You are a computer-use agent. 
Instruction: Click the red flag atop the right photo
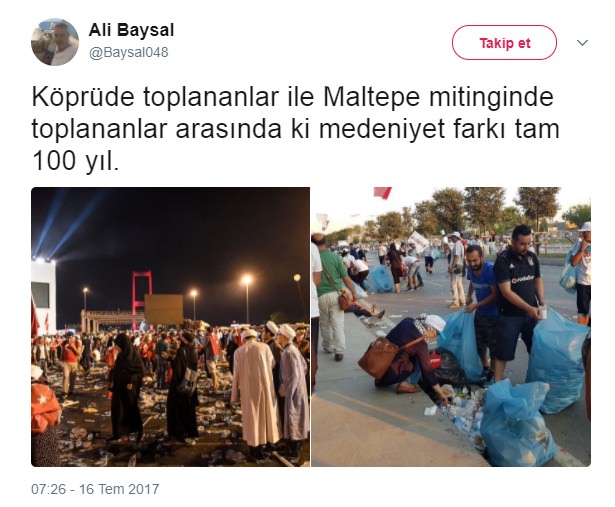(382, 192)
